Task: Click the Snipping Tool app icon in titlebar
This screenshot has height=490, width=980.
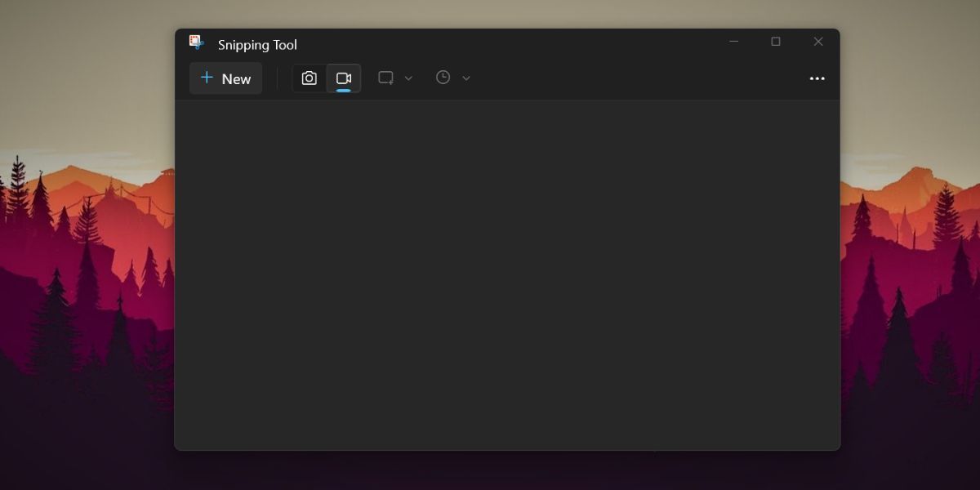Action: 196,42
